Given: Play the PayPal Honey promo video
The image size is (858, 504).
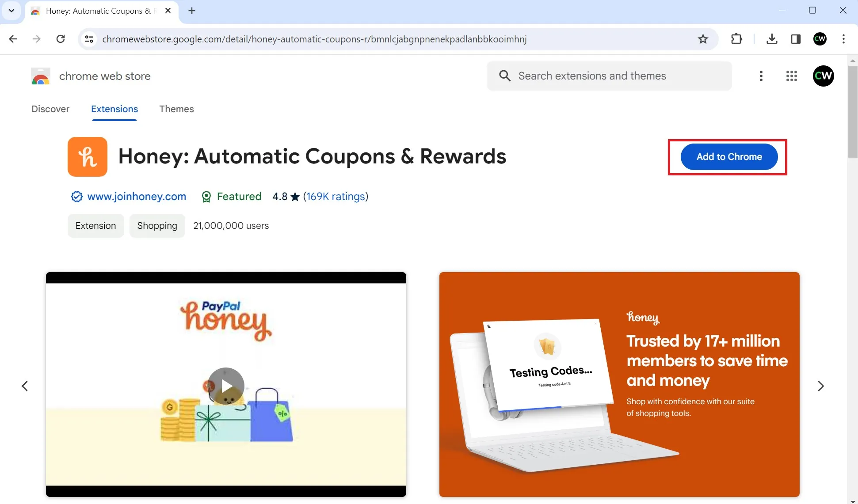Looking at the screenshot, I should 226,386.
